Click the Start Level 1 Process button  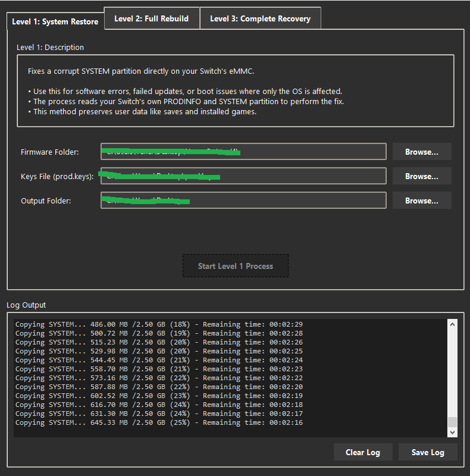(235, 266)
